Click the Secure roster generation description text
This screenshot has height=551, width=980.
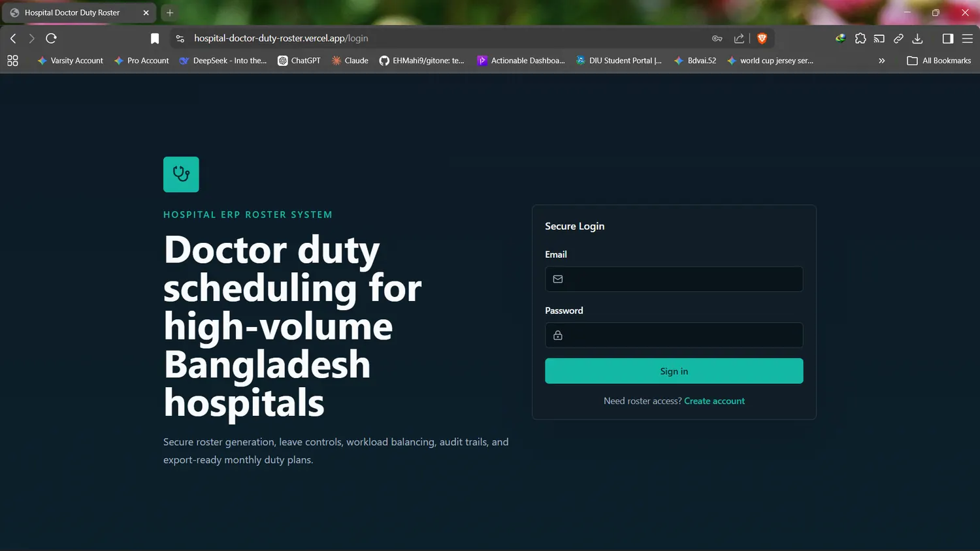pos(336,450)
